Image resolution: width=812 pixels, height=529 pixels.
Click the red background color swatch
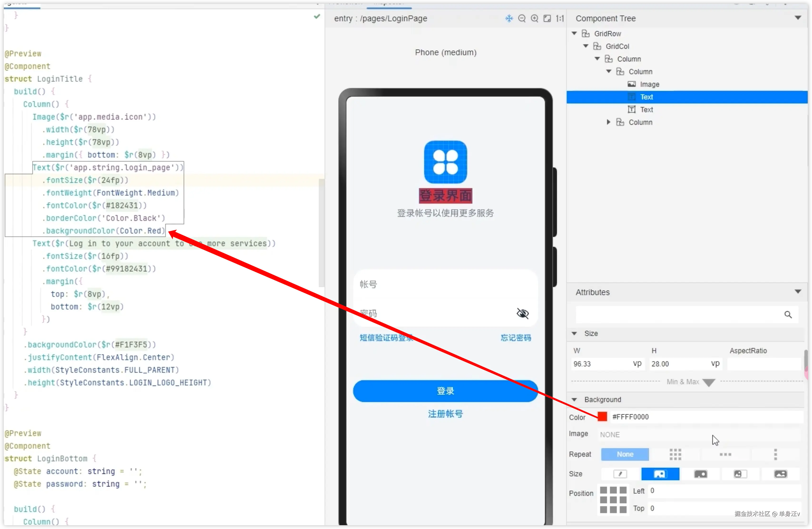602,417
